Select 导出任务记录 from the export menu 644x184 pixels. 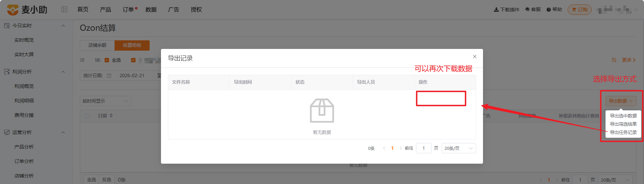point(623,132)
